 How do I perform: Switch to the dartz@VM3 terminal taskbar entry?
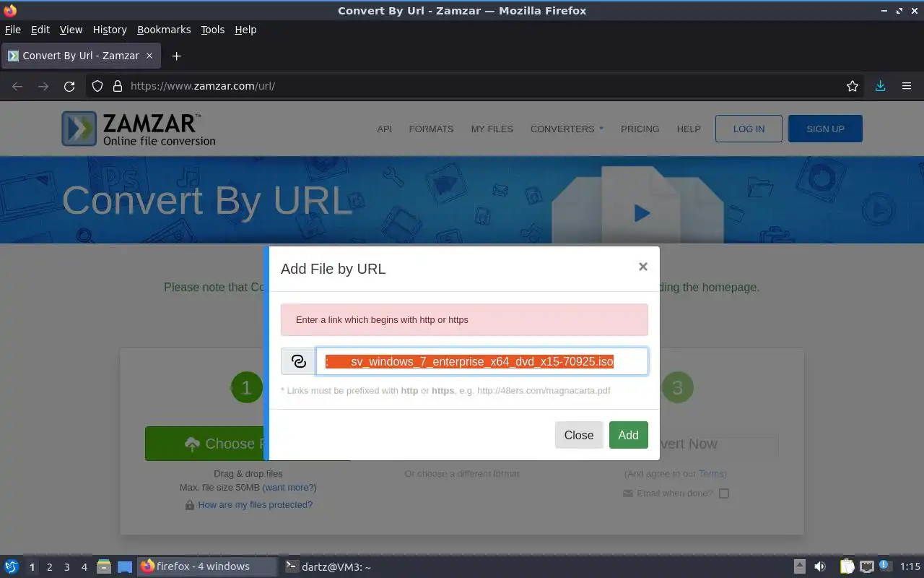click(x=328, y=566)
